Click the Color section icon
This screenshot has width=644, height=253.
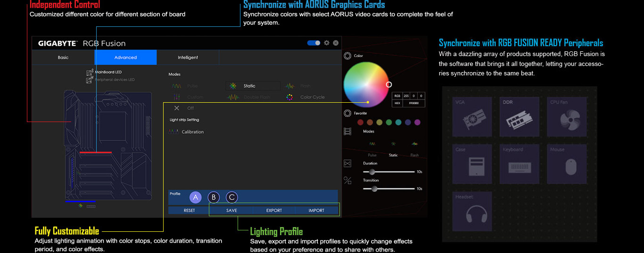click(x=347, y=56)
